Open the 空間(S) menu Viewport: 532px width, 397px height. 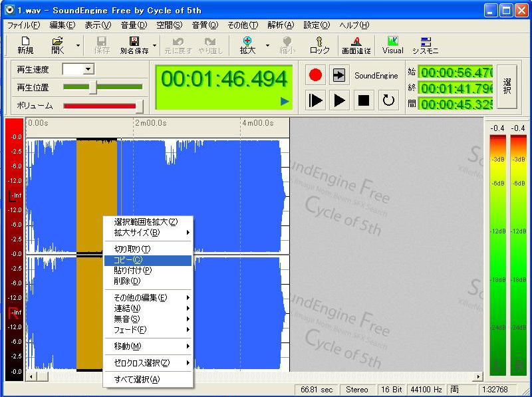coord(170,25)
